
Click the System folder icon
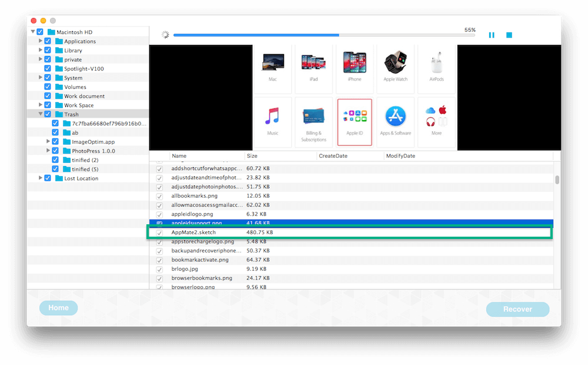(59, 78)
